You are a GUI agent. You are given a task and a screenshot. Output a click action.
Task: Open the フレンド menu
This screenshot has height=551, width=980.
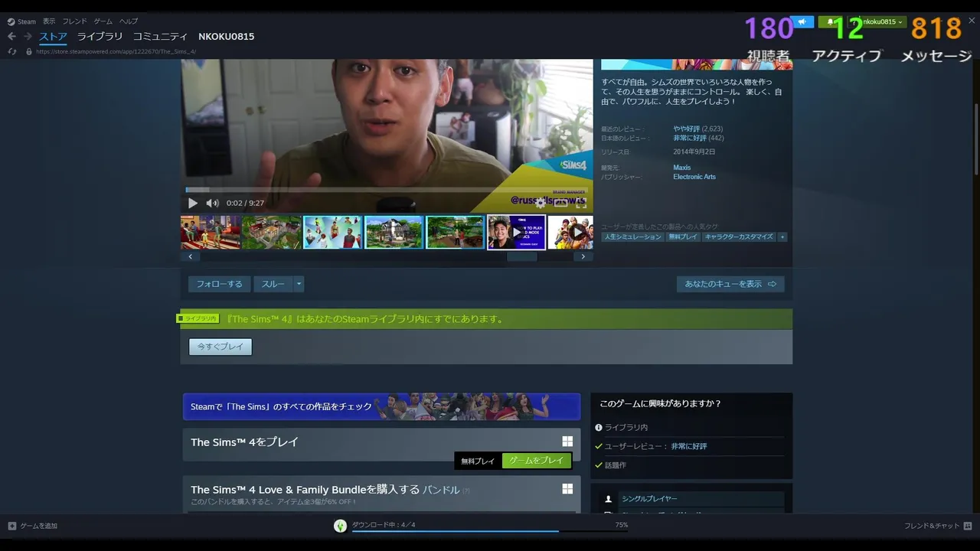[x=74, y=21]
